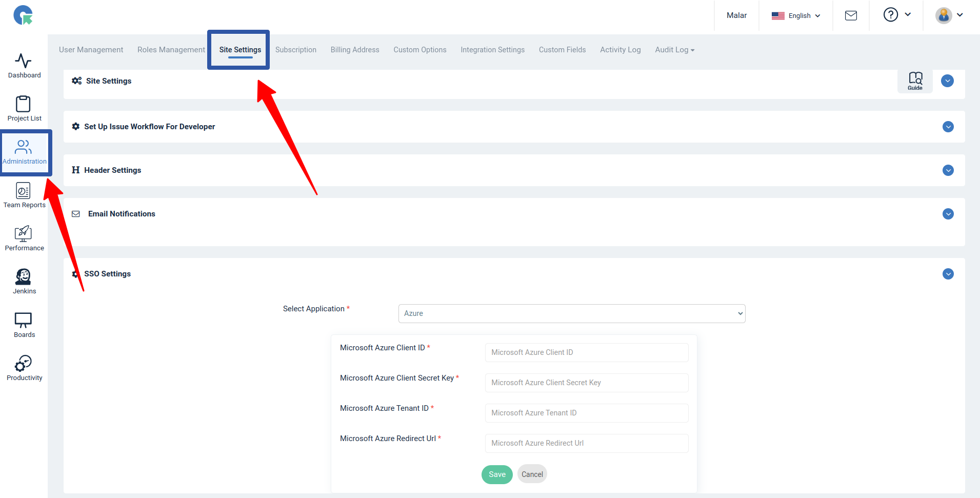Open the Audit Log dropdown tab
This screenshot has height=498, width=980.
674,50
